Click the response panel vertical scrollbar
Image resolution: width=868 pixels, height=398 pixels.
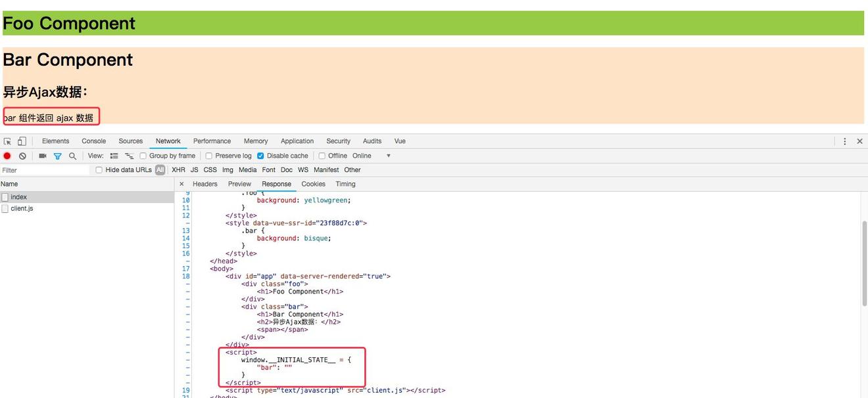864,263
